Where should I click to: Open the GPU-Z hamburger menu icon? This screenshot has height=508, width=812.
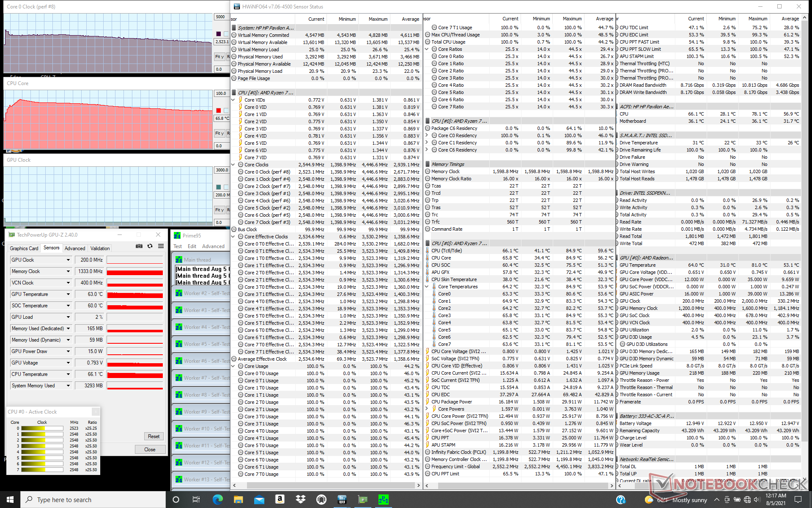click(161, 246)
